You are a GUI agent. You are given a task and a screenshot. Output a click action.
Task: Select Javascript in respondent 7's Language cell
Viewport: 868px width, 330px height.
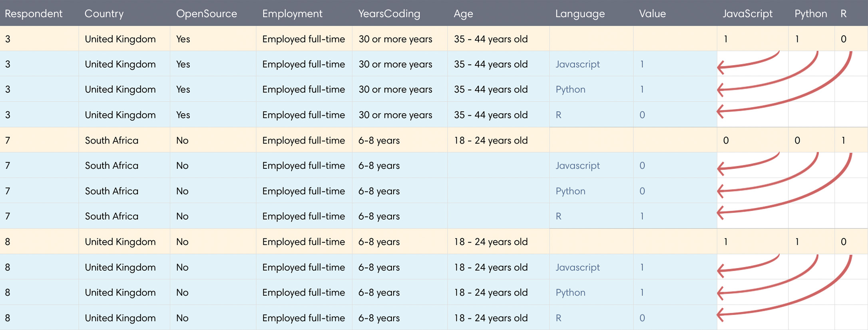(x=577, y=166)
